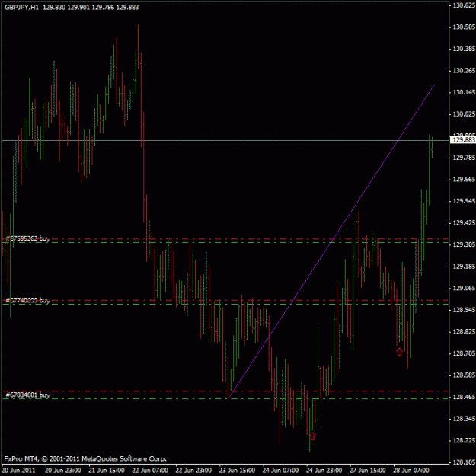
Task: Click the 21 Jun 15:00 time label
Action: coord(107,471)
